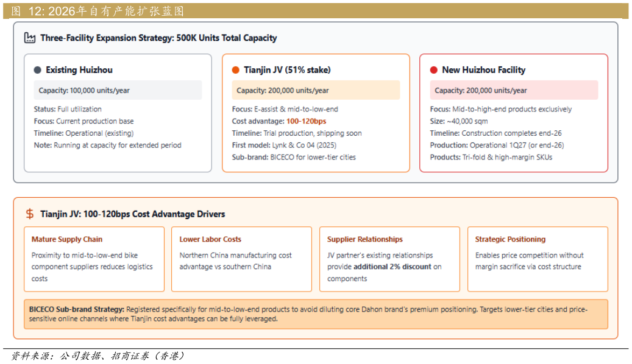Click the 'Three-Facility Expansion Strategy' heading
632x364 pixels.
tap(158, 38)
